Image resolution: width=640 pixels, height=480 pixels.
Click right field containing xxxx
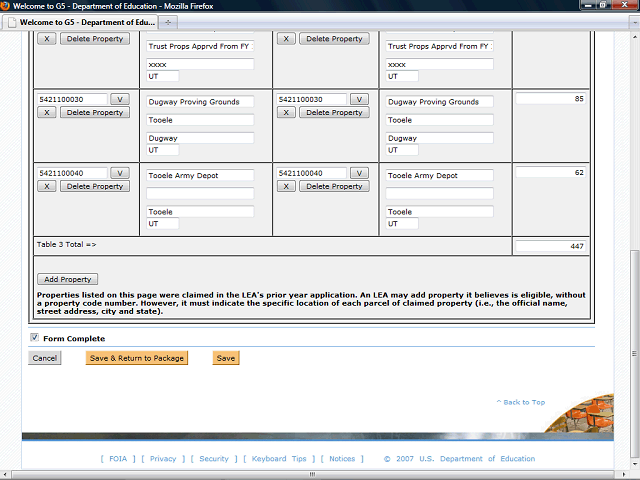[440, 64]
